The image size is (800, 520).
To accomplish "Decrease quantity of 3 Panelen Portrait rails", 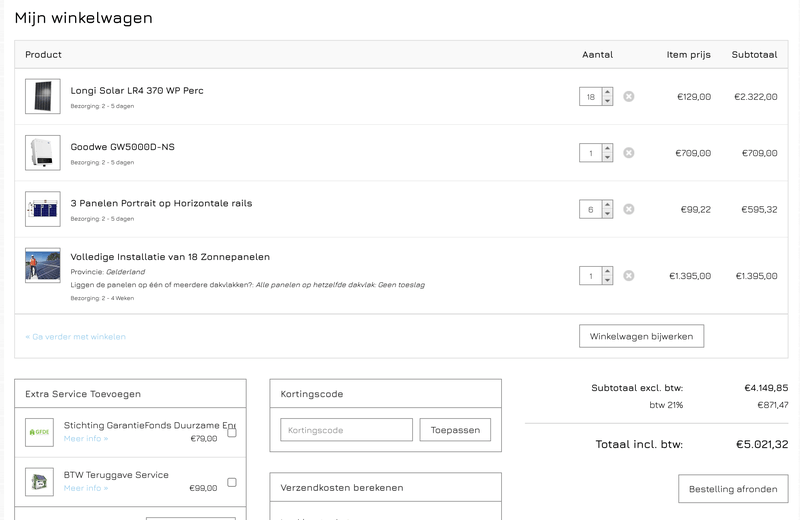I will 607,213.
